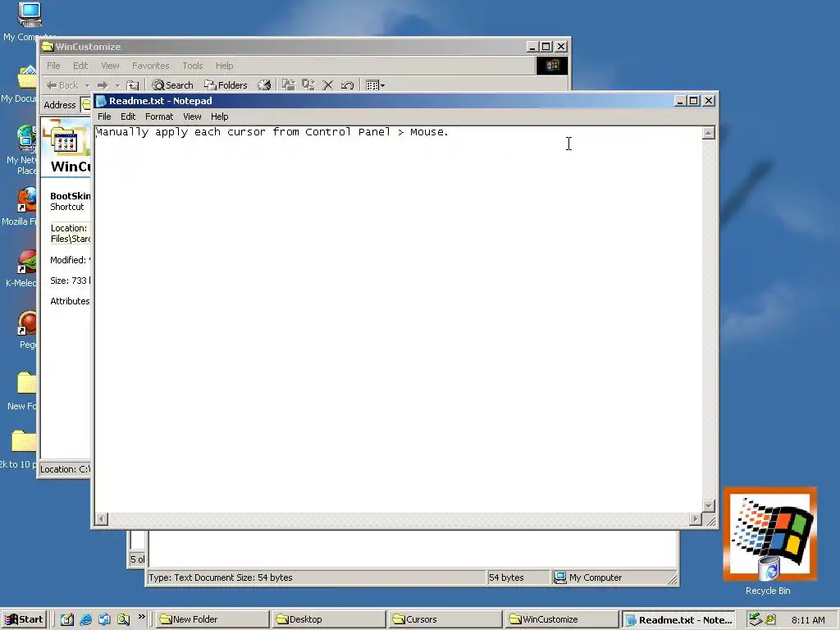Switch to the New Folder taskbar button
This screenshot has height=630, width=840.
pos(212,619)
